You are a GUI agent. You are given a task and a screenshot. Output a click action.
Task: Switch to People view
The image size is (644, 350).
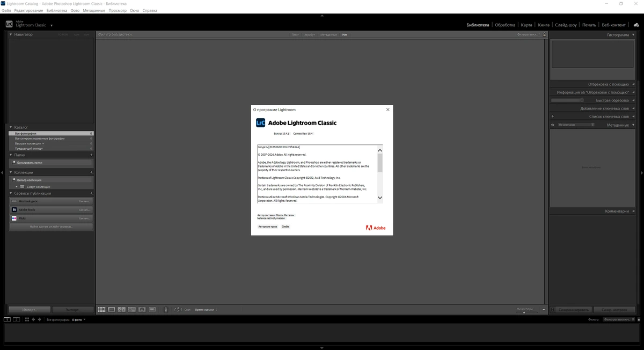pos(142,310)
